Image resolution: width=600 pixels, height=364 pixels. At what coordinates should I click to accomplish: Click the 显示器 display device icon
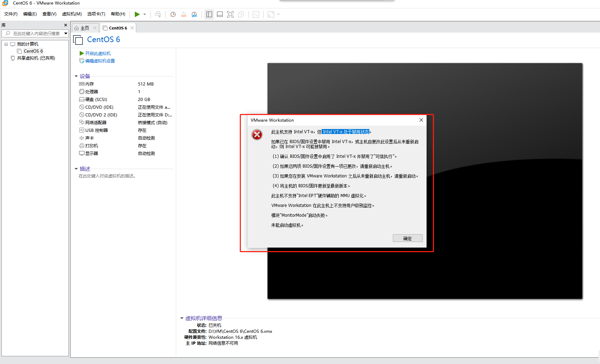82,154
